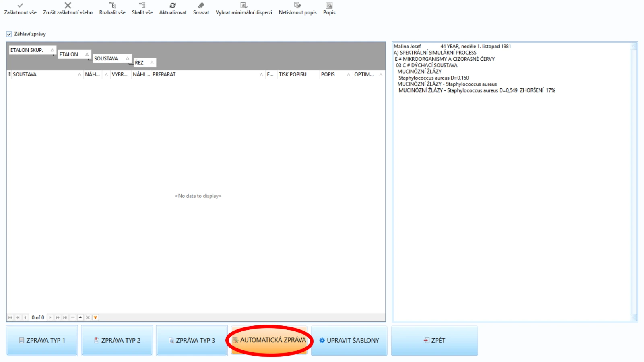The width and height of the screenshot is (644, 362).
Task: Open UPRAVIT ŠABLONY template editor
Action: coord(349,340)
